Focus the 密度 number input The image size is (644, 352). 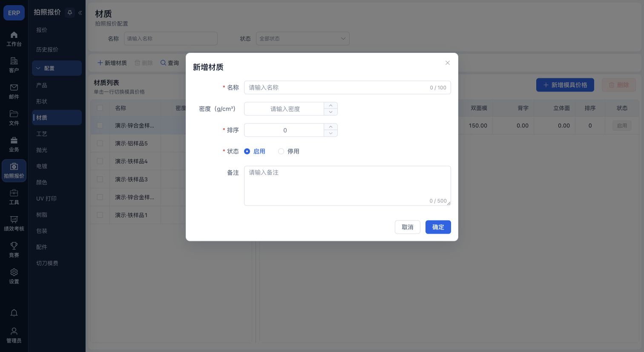click(285, 109)
